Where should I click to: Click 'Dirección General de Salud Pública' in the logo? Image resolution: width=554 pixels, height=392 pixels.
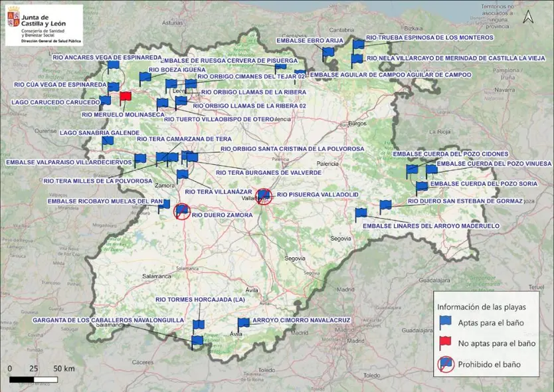[51, 41]
